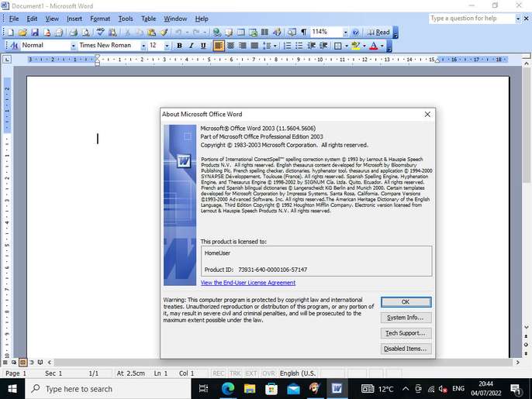532x399 pixels.
Task: Click the Print icon in toolbar
Action: 73,33
